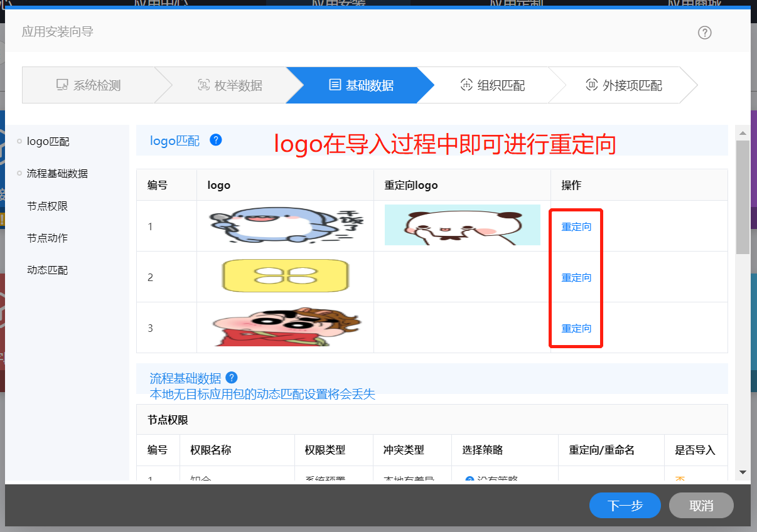Image resolution: width=757 pixels, height=532 pixels.
Task: Click the 基础数据 step icon
Action: [335, 85]
